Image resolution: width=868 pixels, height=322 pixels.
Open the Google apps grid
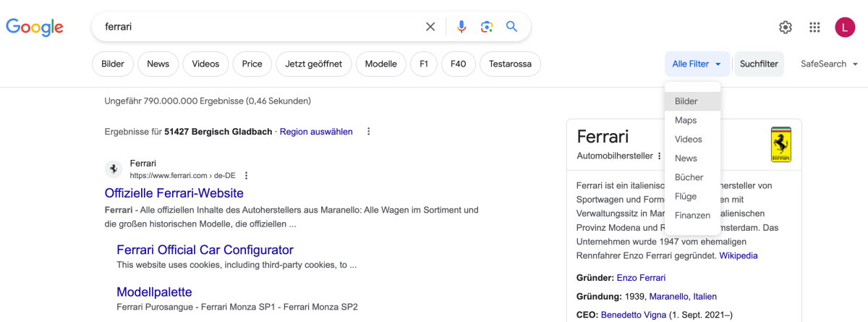(x=814, y=27)
